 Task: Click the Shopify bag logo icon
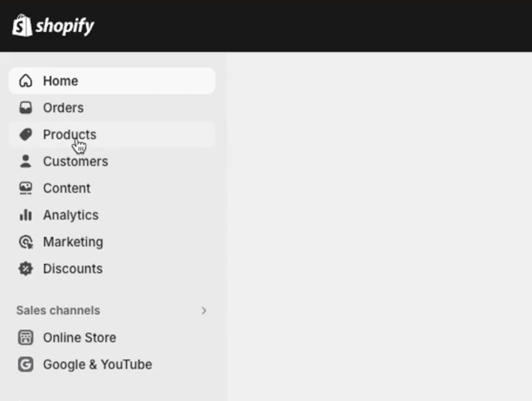22,26
